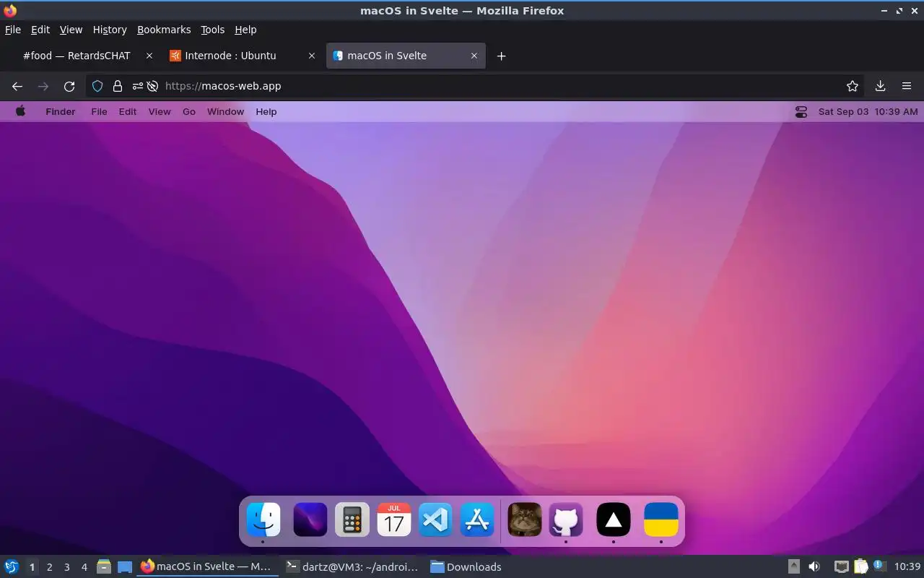
Task: Click the tracking protection shield icon
Action: tap(97, 86)
